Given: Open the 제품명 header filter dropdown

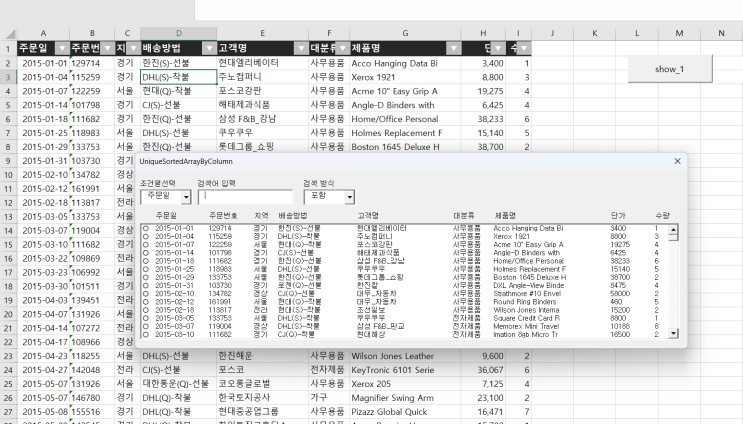Looking at the screenshot, I should coord(453,48).
